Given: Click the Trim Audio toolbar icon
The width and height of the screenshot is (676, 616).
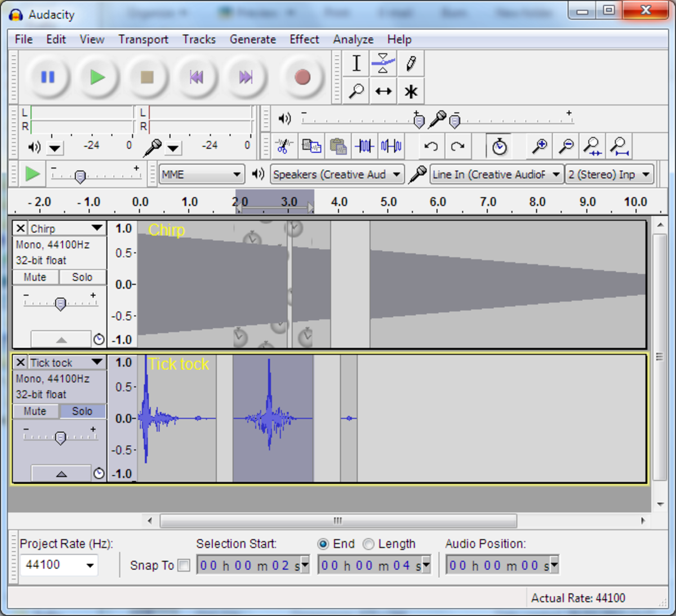Looking at the screenshot, I should [363, 146].
